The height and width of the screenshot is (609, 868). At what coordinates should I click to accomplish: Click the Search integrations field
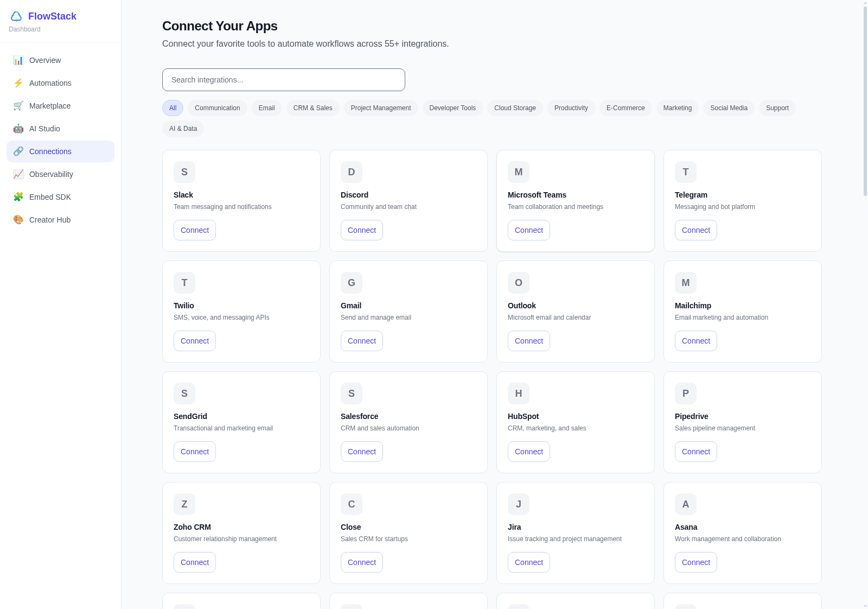click(284, 80)
